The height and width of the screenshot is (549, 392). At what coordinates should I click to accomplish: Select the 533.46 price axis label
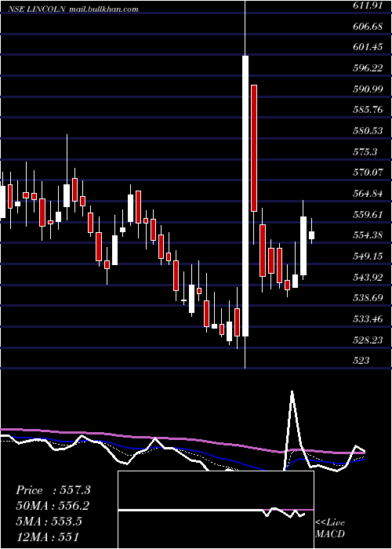point(368,319)
